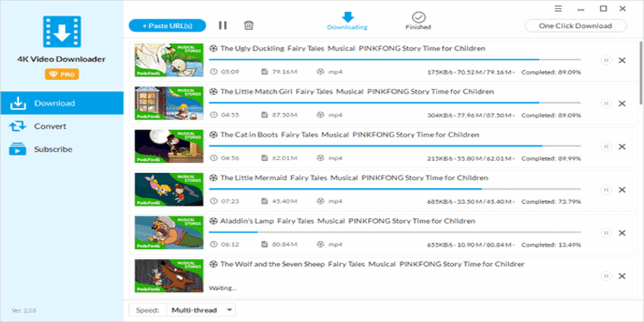
Task: Click The Cat in Boots thumbnail
Action: tap(169, 146)
